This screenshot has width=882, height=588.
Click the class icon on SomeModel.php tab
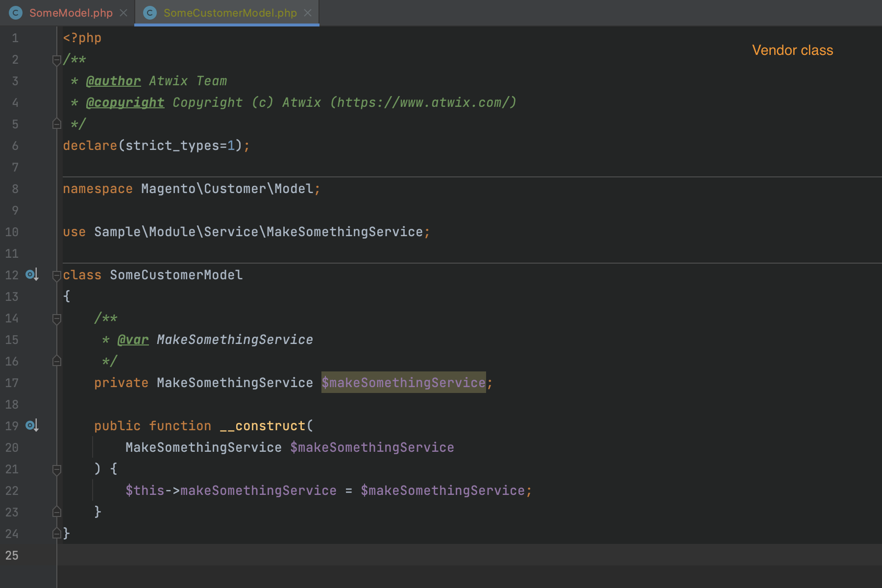tap(16, 13)
